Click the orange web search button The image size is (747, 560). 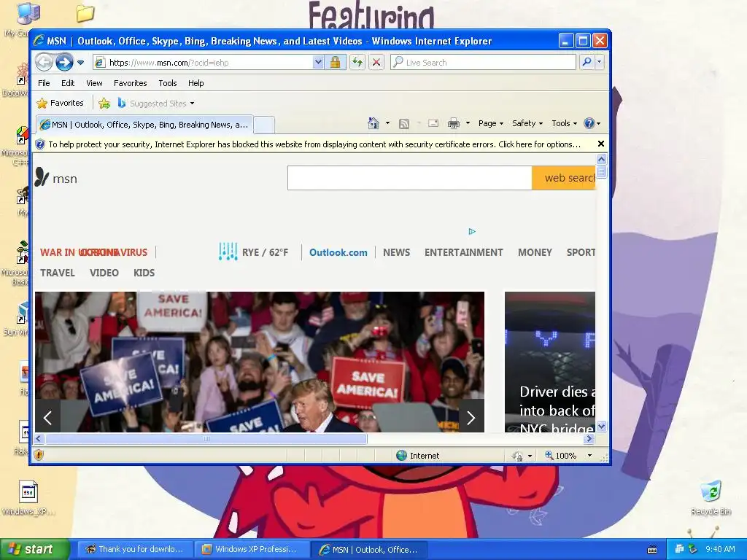tap(564, 178)
